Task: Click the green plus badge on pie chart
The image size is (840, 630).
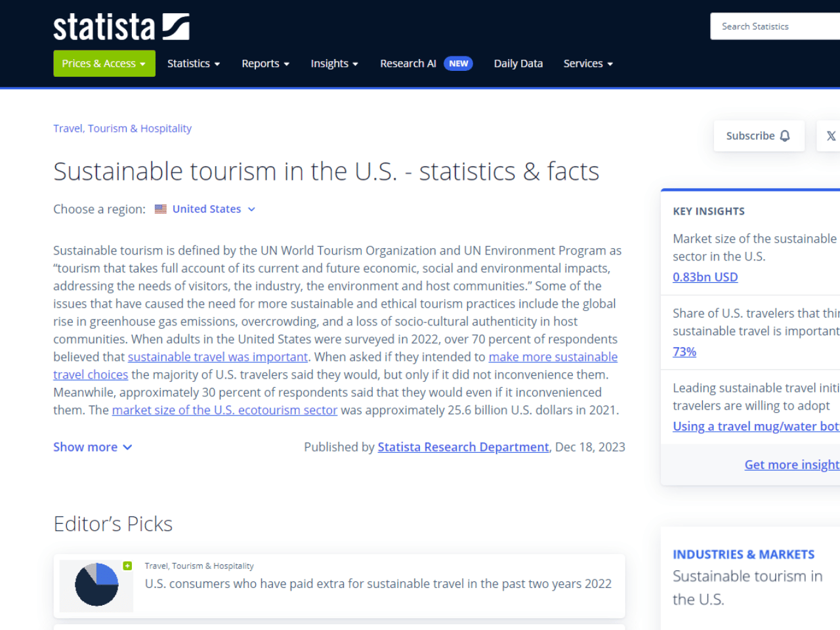Action: point(127,566)
